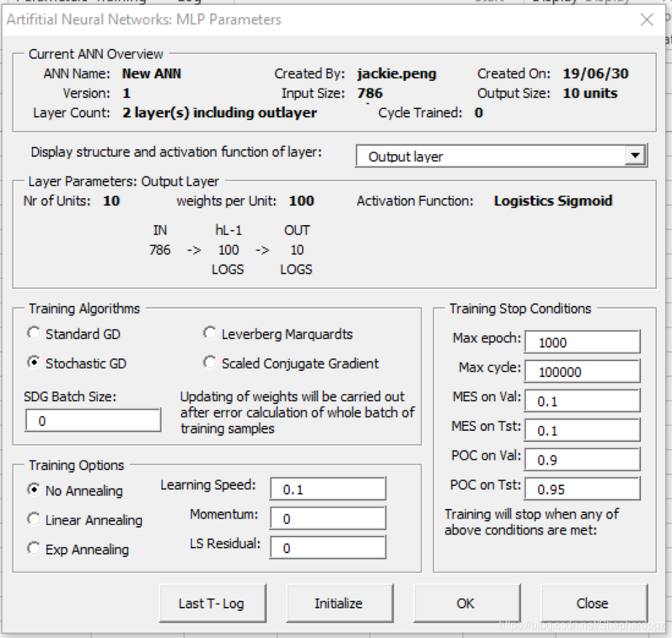The width and height of the screenshot is (672, 638).
Task: Select the MES on Val input box
Action: (x=582, y=400)
